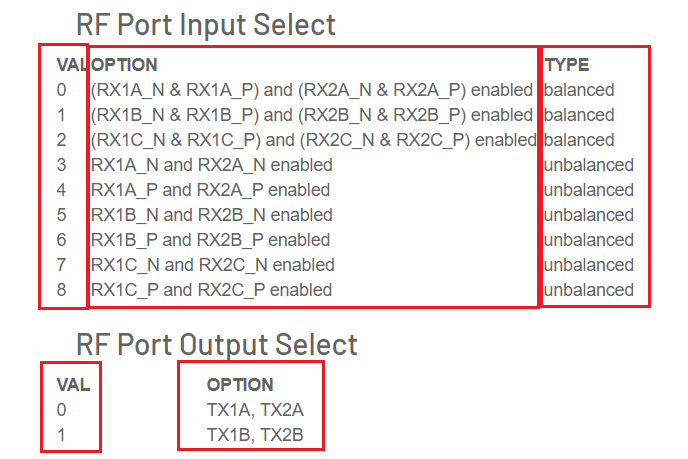Viewport: 688px width, 459px height.
Task: Select the RX1C_N & RX1C_P balanced option text
Action: click(313, 140)
